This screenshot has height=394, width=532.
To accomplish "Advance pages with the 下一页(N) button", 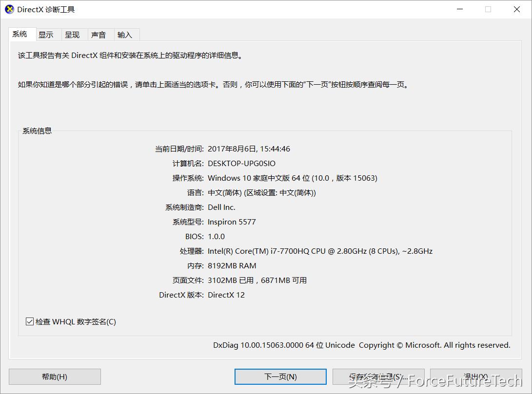I will tap(280, 376).
